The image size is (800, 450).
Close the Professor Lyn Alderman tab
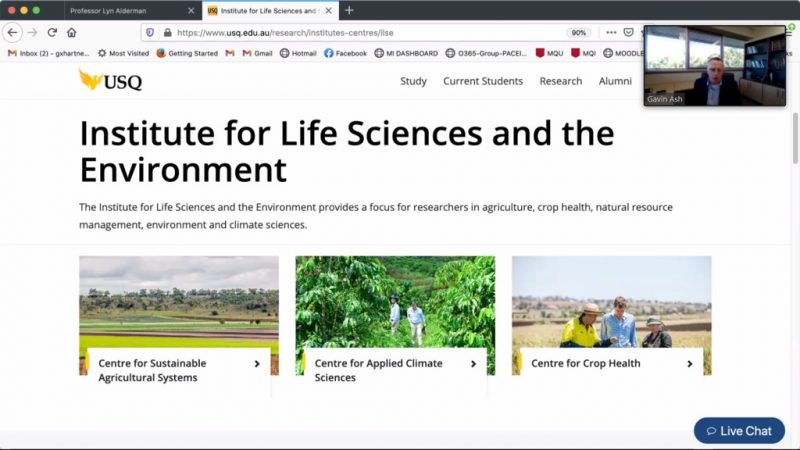190,10
